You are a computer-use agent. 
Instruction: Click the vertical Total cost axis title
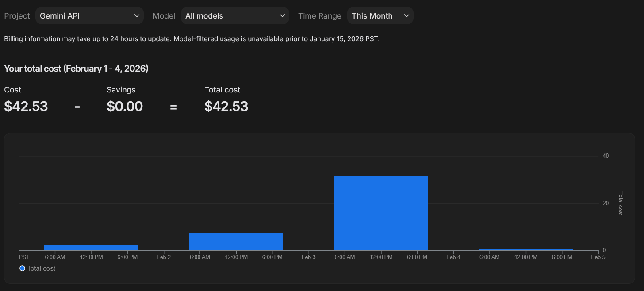coord(620,203)
